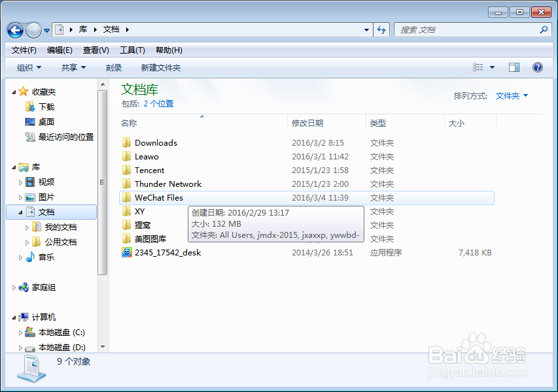The height and width of the screenshot is (392, 558).
Task: Expand the arrow after 文档 breadcrumb
Action: point(127,30)
